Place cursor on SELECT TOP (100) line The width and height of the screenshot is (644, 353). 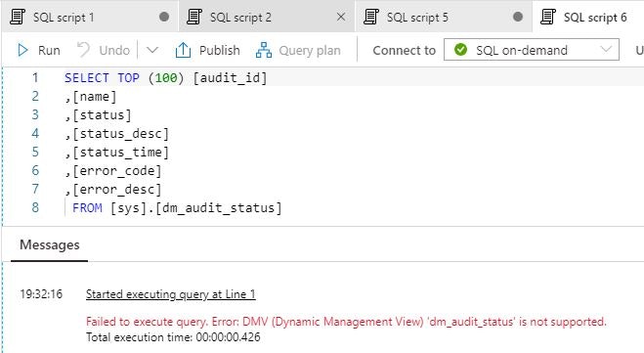tap(166, 77)
